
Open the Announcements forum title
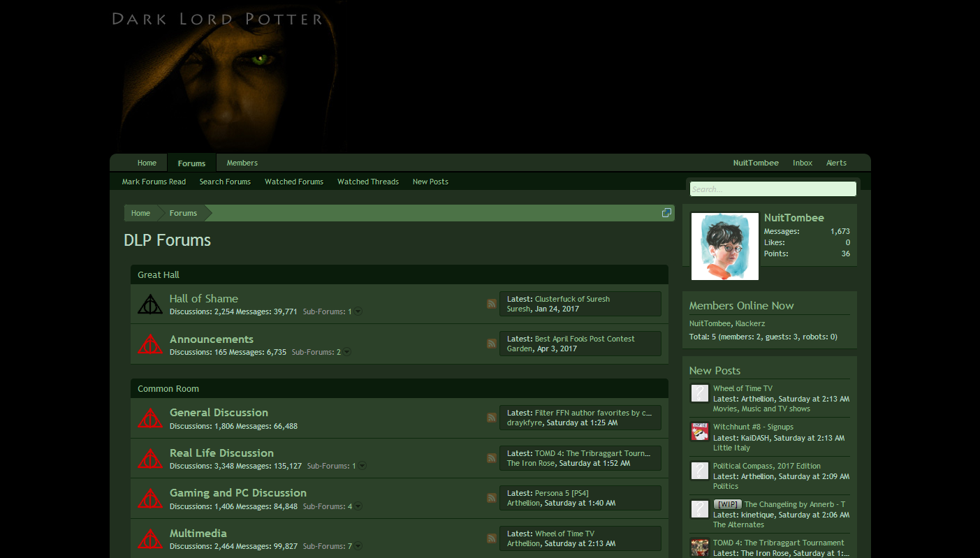pyautogui.click(x=212, y=339)
